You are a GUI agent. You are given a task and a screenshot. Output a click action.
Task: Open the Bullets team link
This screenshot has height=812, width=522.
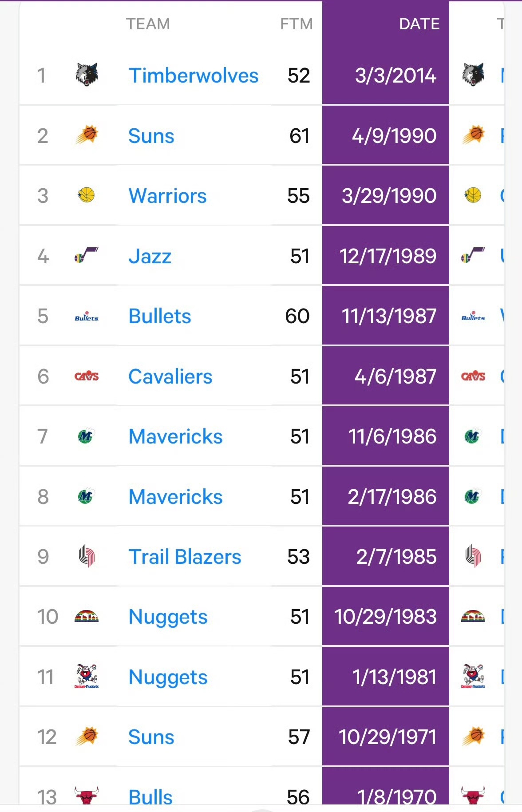coord(159,316)
